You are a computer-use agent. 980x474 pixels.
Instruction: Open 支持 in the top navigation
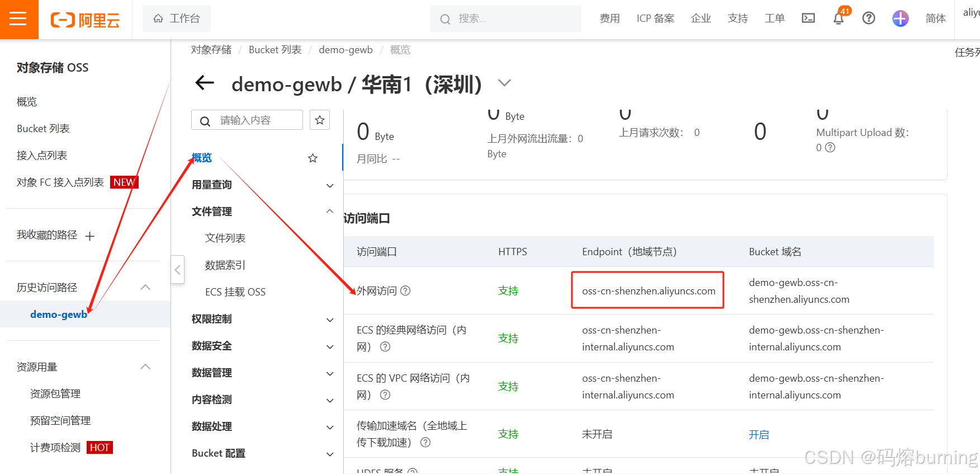tap(738, 18)
